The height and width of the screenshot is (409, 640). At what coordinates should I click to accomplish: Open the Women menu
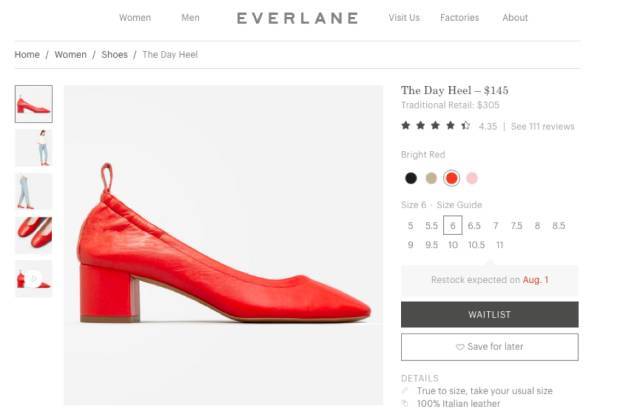[135, 18]
